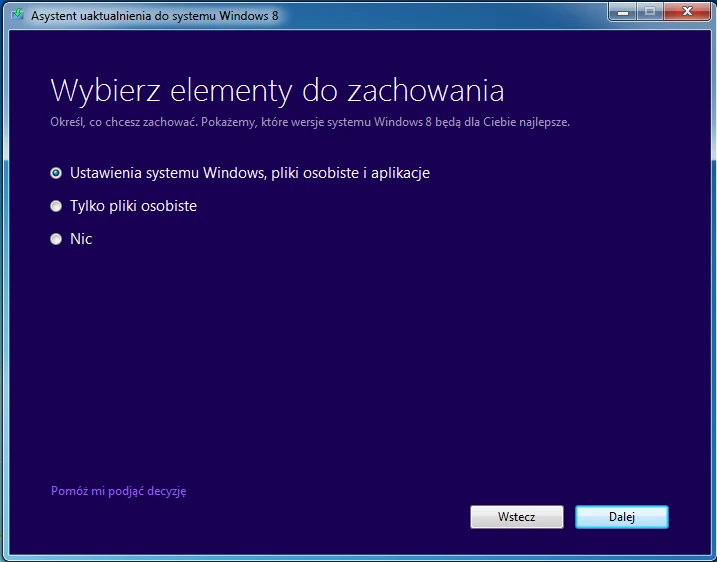Click the word 'zachowania' in the heading
Screen dimensions: 717x562
coord(426,91)
